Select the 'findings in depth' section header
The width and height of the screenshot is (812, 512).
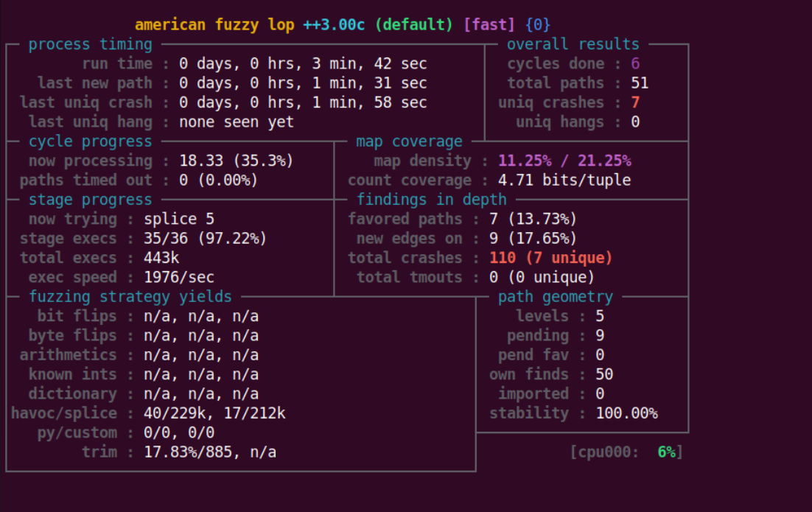[x=431, y=200]
